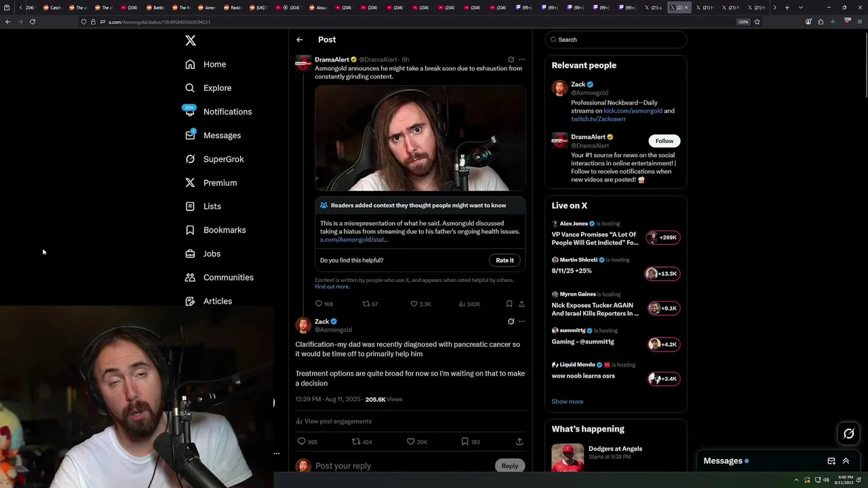Click Show more under Live on X
868x488 pixels.
pyautogui.click(x=567, y=402)
